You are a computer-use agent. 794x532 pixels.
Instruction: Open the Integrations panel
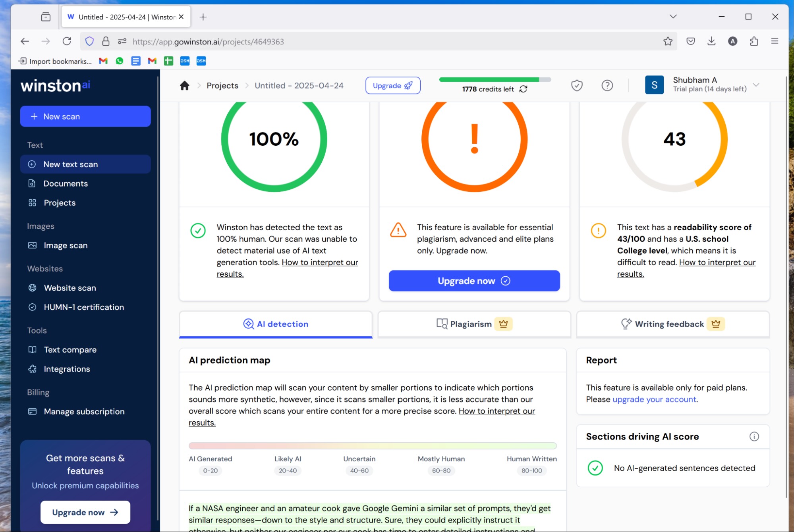click(x=67, y=369)
